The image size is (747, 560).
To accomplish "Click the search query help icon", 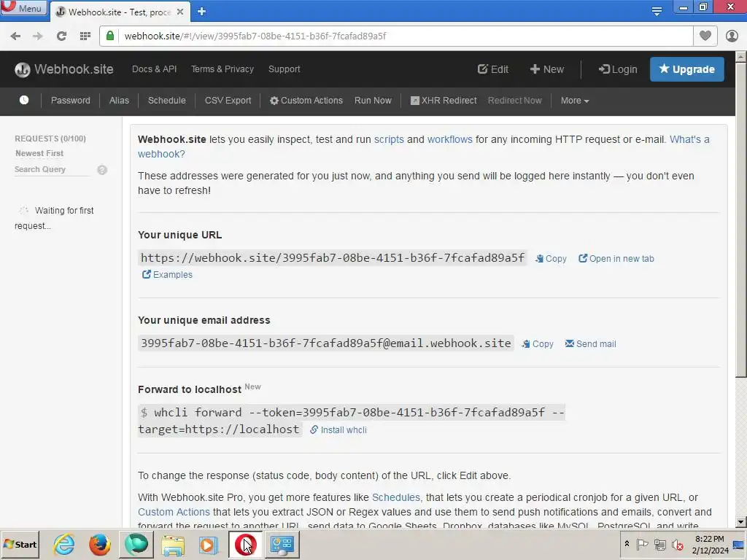I will point(102,169).
